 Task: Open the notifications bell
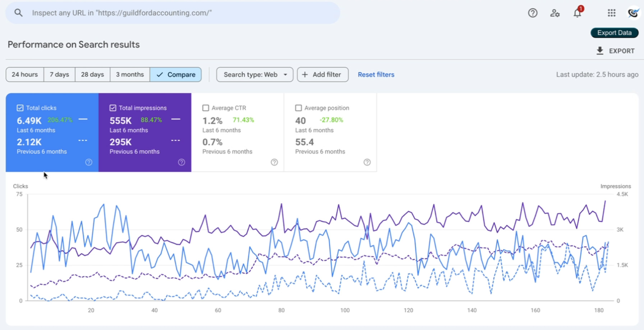point(577,13)
